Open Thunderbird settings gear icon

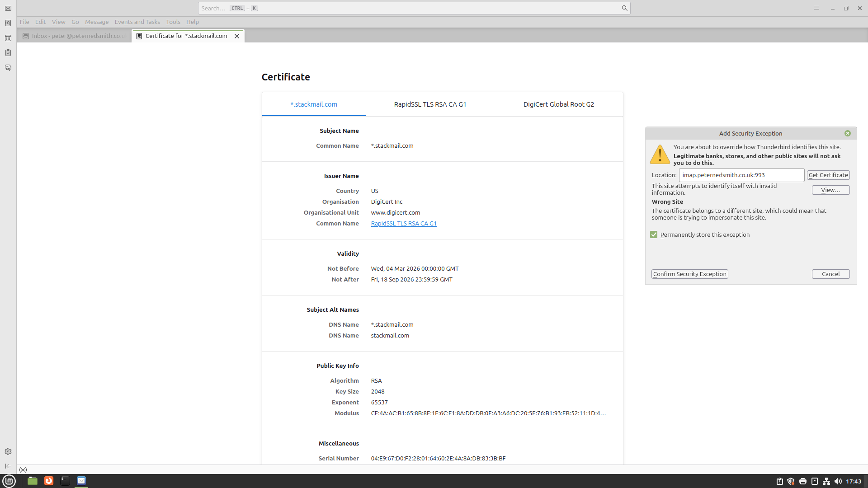pos(8,451)
